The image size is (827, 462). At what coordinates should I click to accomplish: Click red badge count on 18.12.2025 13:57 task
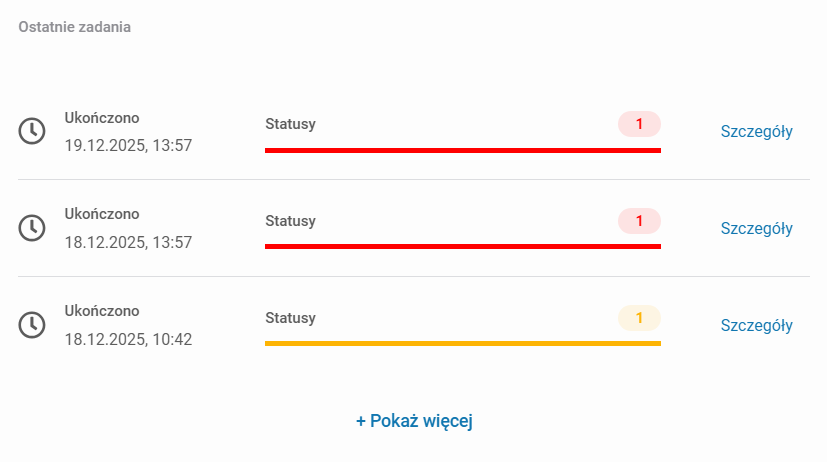coord(639,221)
